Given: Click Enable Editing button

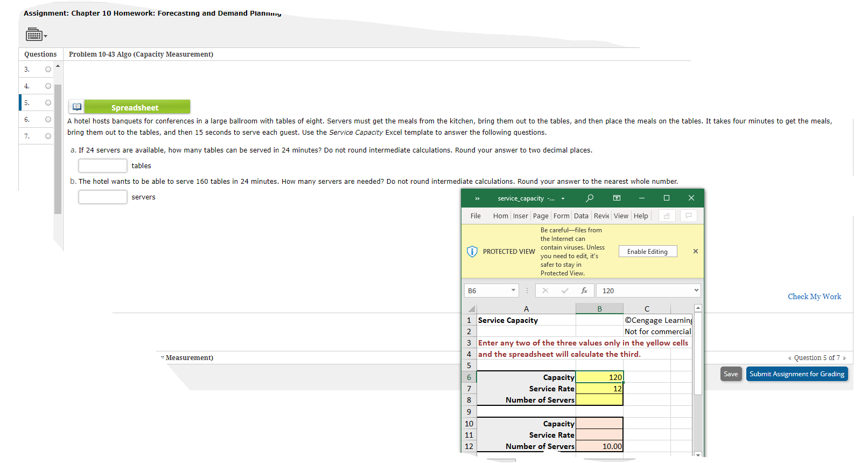Looking at the screenshot, I should [x=647, y=251].
